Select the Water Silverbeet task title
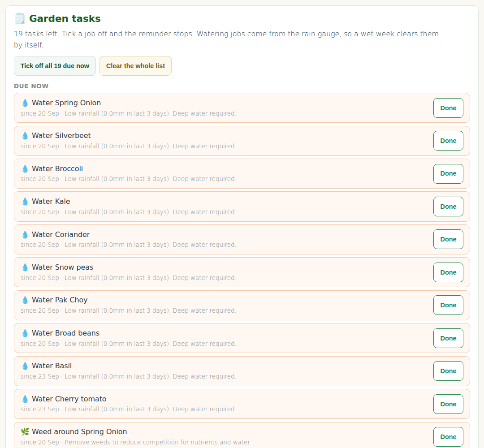The height and width of the screenshot is (448, 484). (x=61, y=135)
